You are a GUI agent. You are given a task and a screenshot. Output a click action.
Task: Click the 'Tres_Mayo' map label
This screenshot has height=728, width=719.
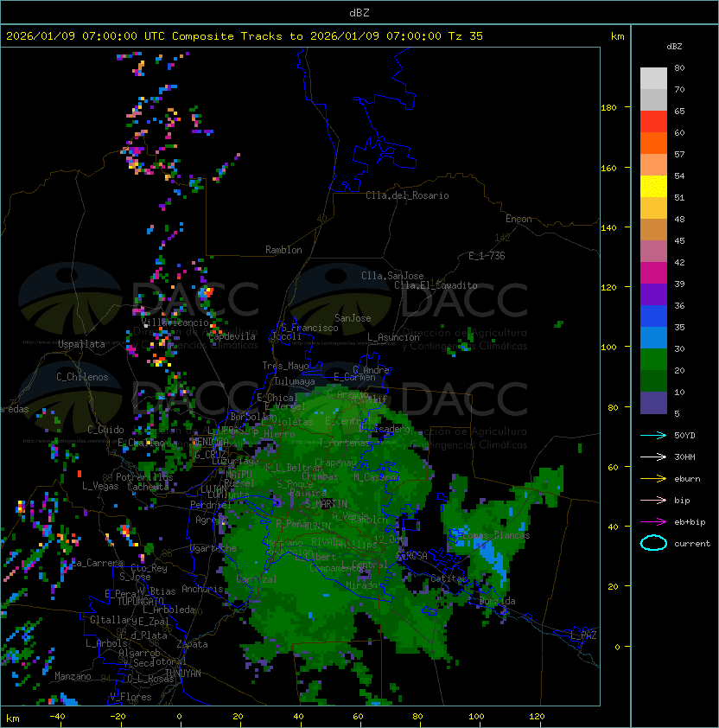285,366
